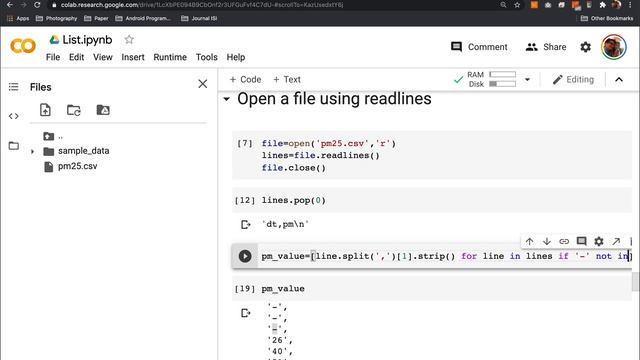Click the mount Google Drive icon
The width and height of the screenshot is (640, 360).
pyautogui.click(x=103, y=110)
